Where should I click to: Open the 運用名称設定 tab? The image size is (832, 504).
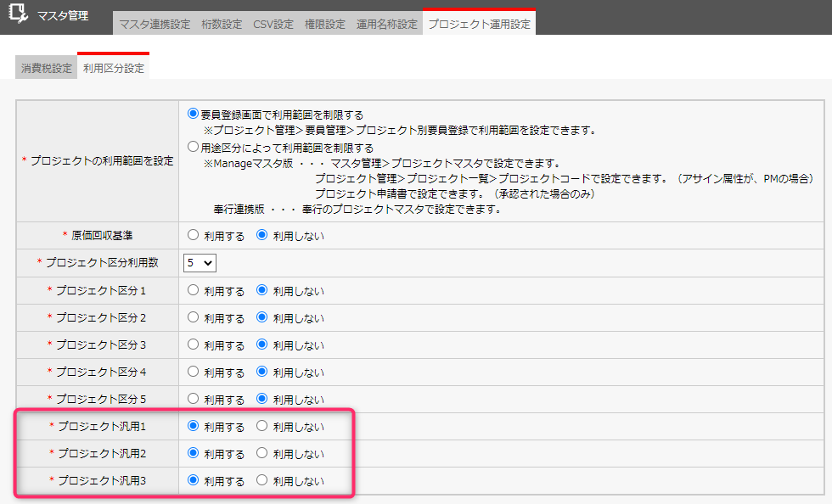(386, 24)
